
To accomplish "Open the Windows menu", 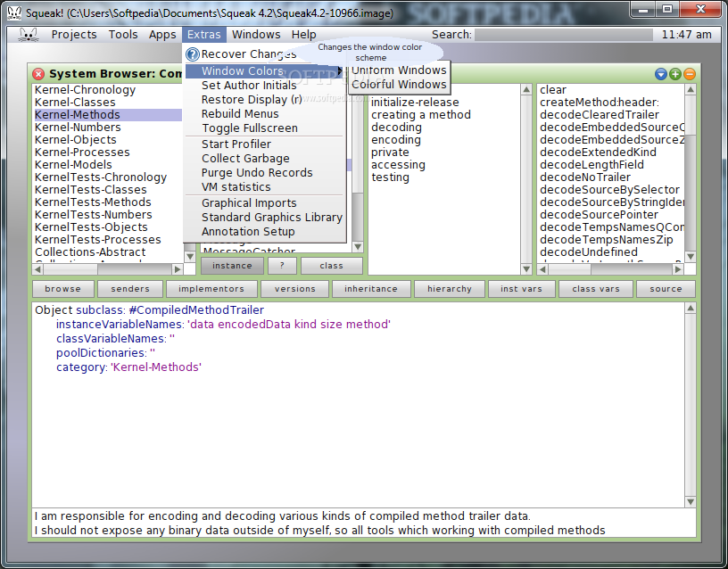I will (x=256, y=35).
